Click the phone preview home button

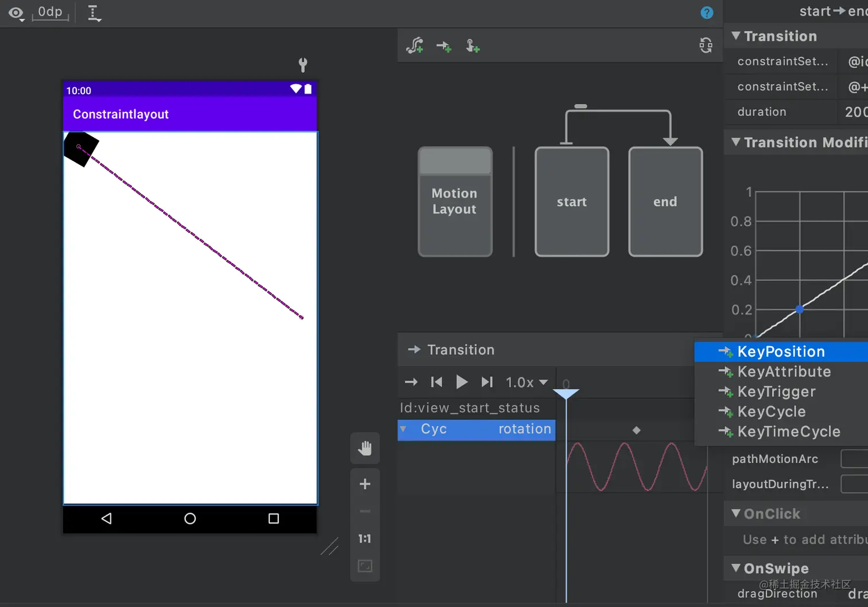tap(190, 519)
